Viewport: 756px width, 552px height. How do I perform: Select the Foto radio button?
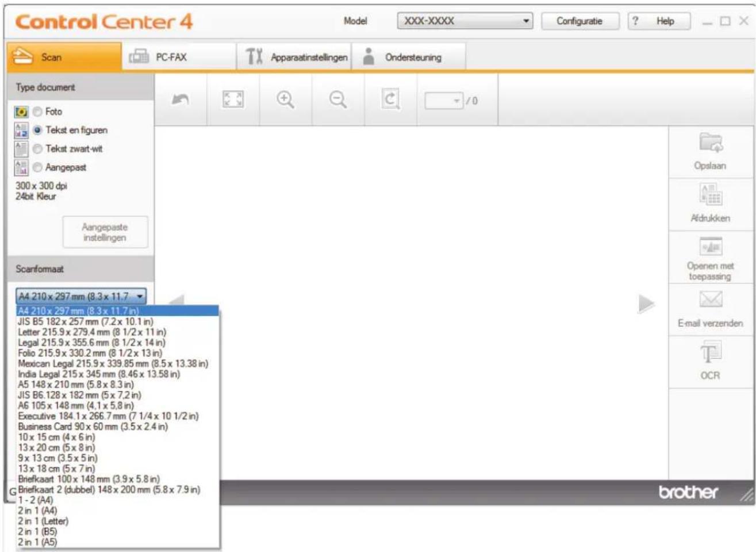(37, 112)
